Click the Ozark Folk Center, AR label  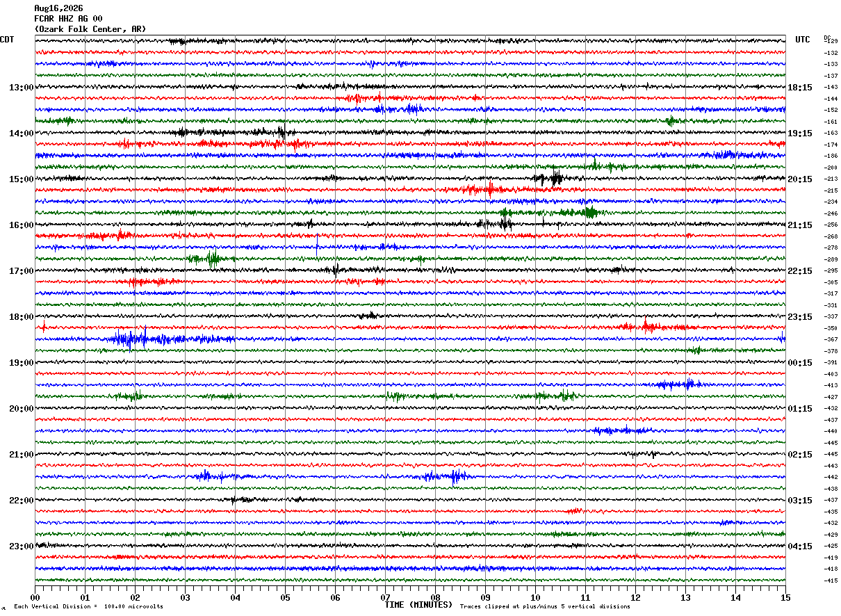[x=90, y=29]
